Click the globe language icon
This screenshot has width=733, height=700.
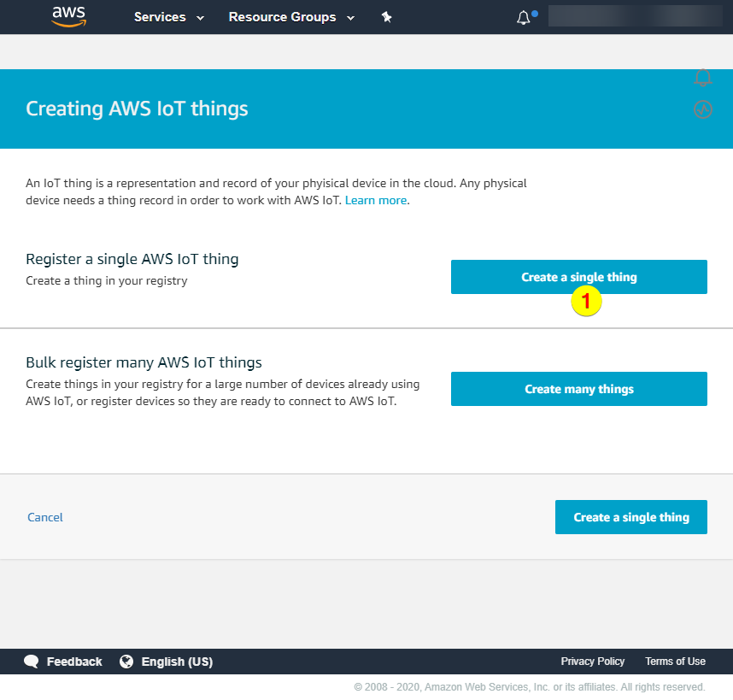(126, 662)
